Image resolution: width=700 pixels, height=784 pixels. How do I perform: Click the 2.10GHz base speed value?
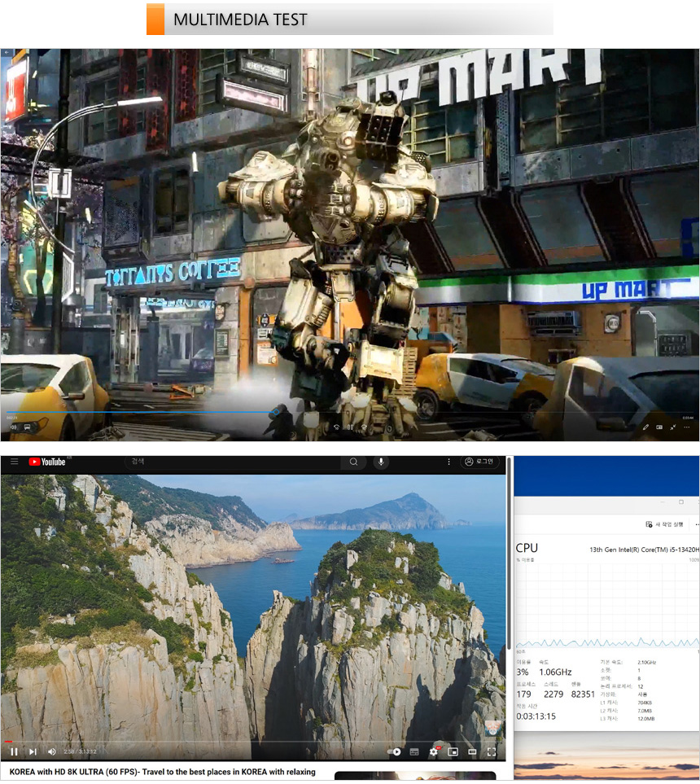click(646, 662)
